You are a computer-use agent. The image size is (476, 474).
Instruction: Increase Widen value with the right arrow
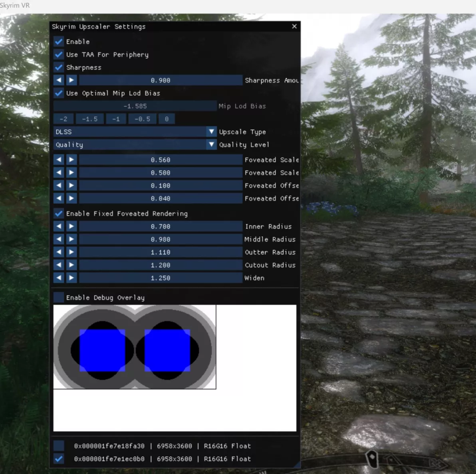coord(71,278)
